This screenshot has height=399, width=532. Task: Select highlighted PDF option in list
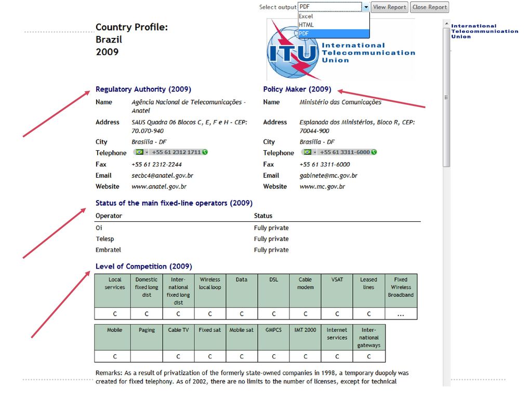pos(334,33)
